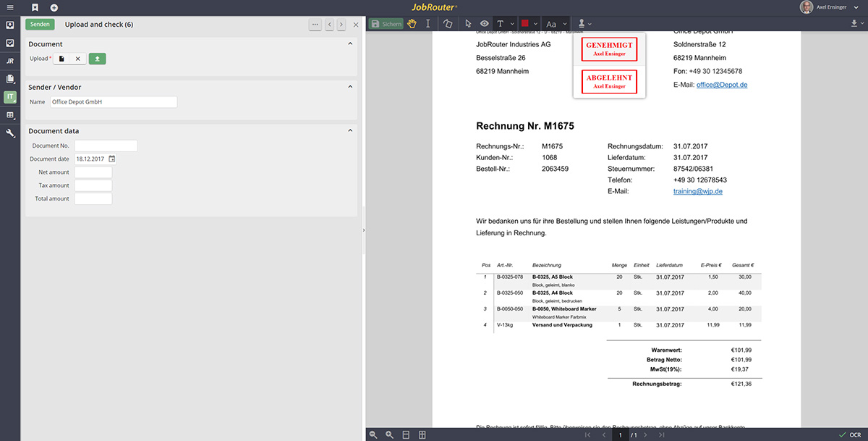Switch to thumbnail grid view
This screenshot has width=868, height=441.
[422, 434]
